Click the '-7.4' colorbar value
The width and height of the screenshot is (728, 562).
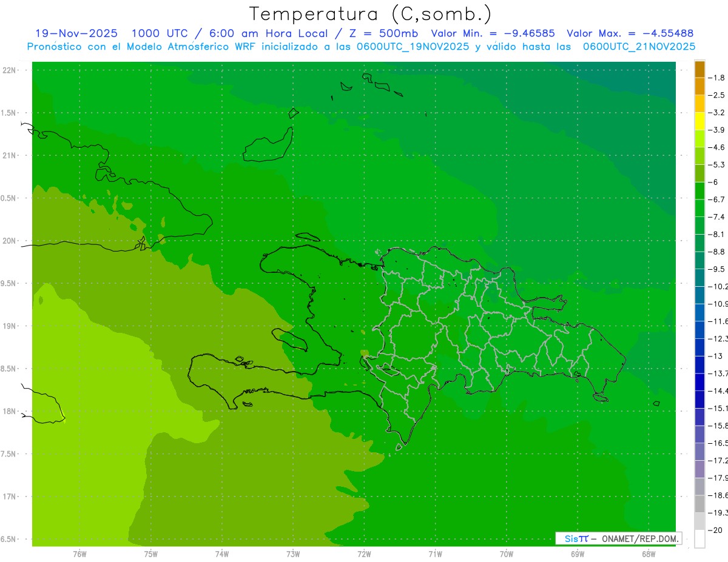click(718, 216)
